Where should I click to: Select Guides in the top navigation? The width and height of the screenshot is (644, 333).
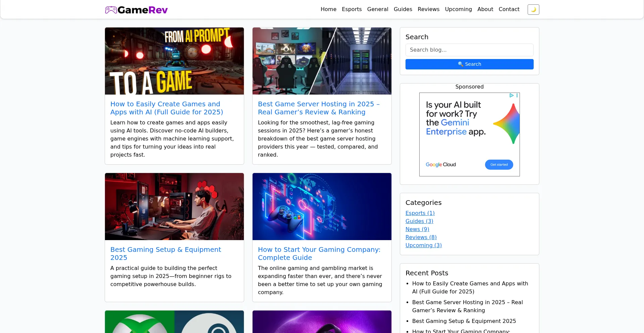point(403,9)
